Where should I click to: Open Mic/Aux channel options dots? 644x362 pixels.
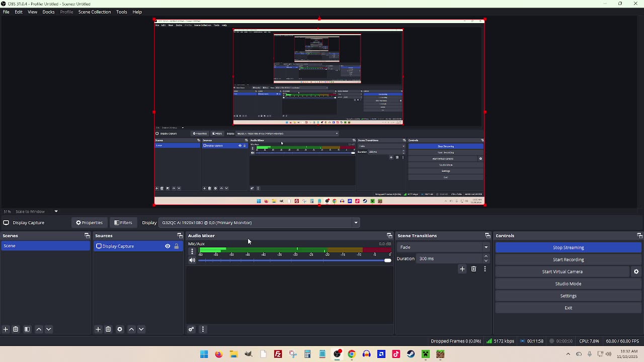click(x=192, y=251)
